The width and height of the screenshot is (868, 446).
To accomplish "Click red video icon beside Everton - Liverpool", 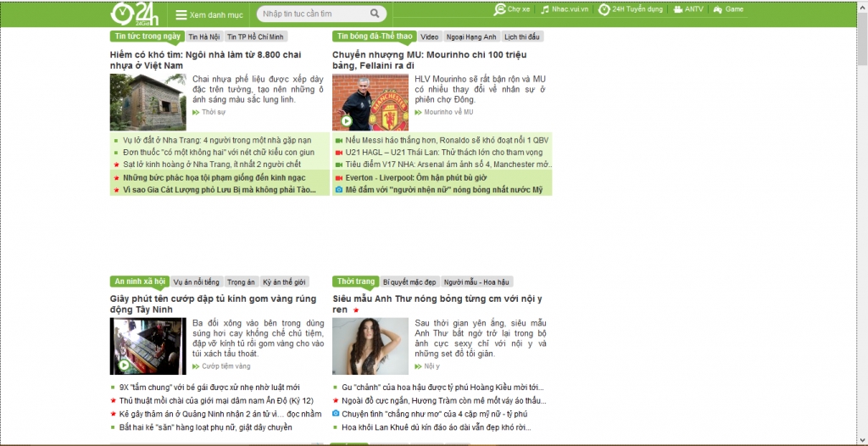I will pos(339,178).
